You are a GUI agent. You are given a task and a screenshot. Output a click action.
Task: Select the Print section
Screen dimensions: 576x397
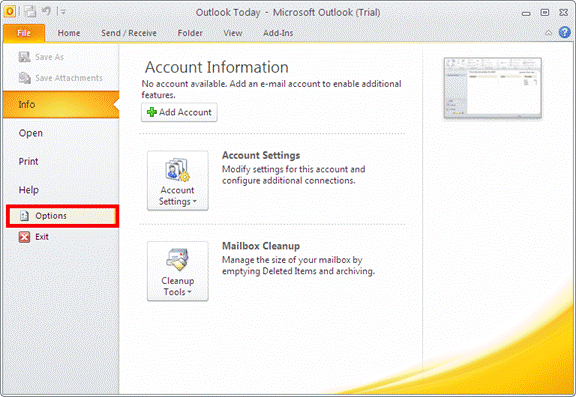point(61,161)
